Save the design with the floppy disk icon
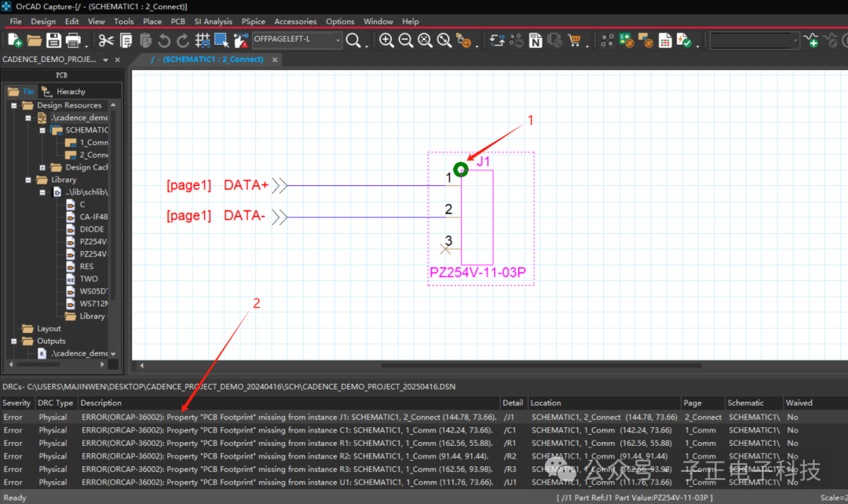 tap(53, 41)
